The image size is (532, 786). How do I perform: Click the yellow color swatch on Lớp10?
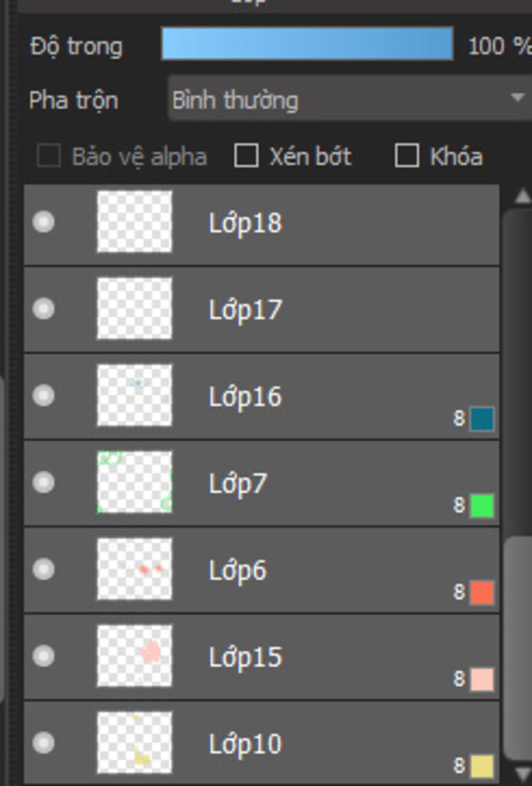click(482, 766)
